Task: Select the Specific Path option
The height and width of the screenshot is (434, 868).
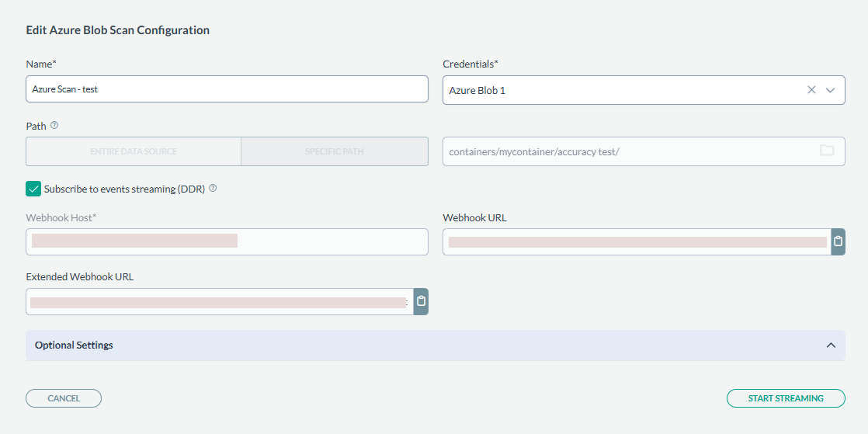Action: [335, 151]
